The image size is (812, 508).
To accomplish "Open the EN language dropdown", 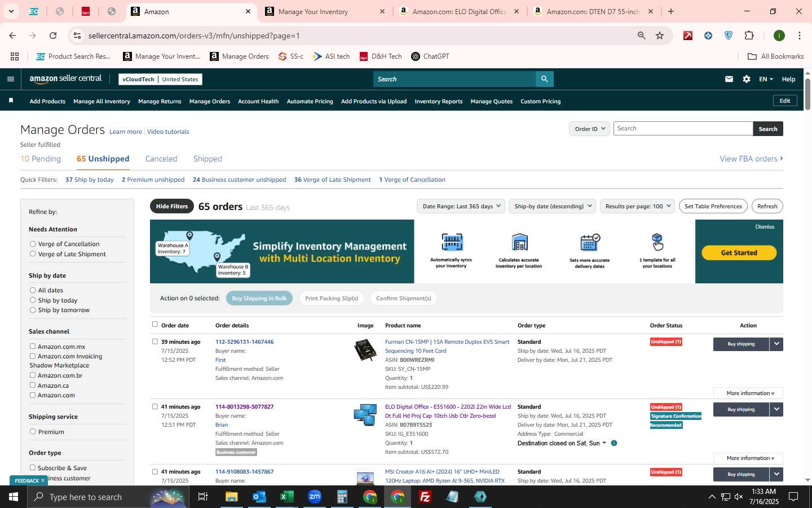I will click(x=766, y=79).
